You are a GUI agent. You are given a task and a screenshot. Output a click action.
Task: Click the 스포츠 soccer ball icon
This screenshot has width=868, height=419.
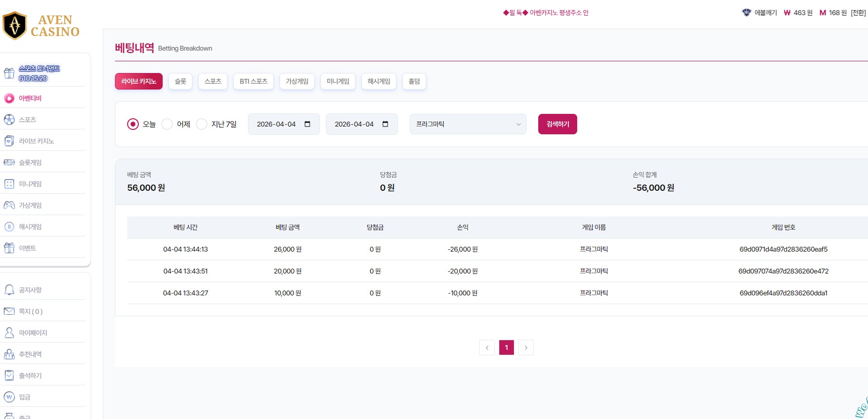(x=9, y=120)
